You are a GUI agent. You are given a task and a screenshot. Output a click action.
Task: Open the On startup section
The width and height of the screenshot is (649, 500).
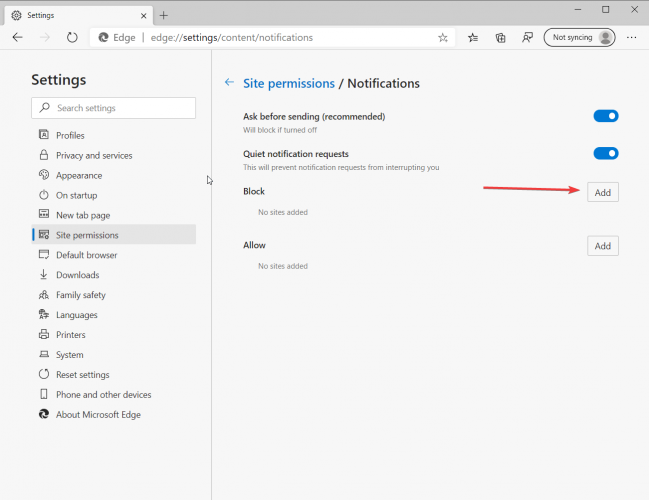[77, 195]
